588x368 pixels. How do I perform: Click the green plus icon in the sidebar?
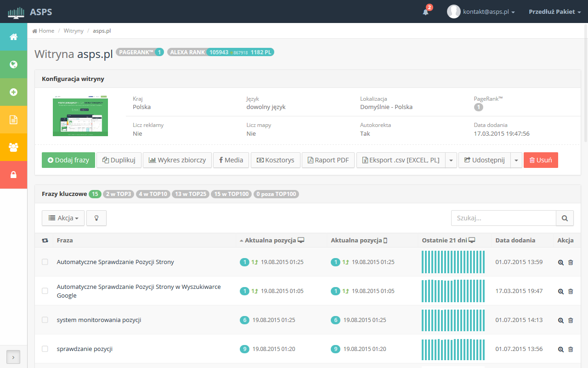[x=13, y=92]
